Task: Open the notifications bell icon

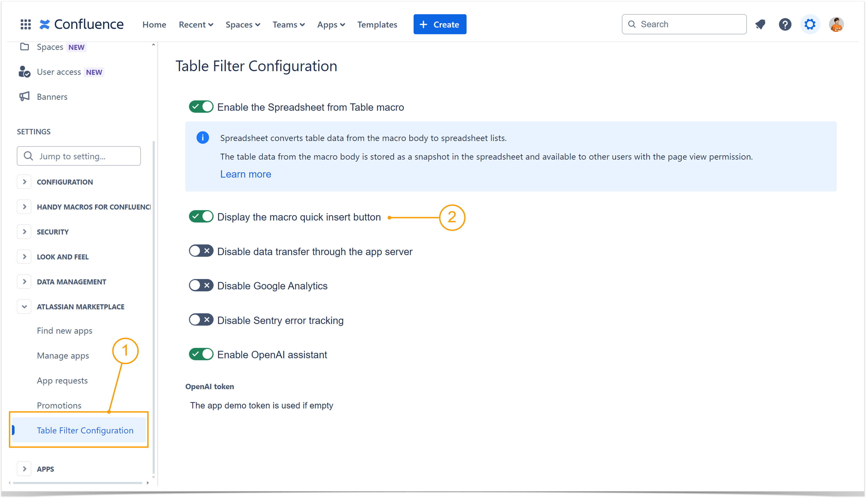Action: pos(760,24)
